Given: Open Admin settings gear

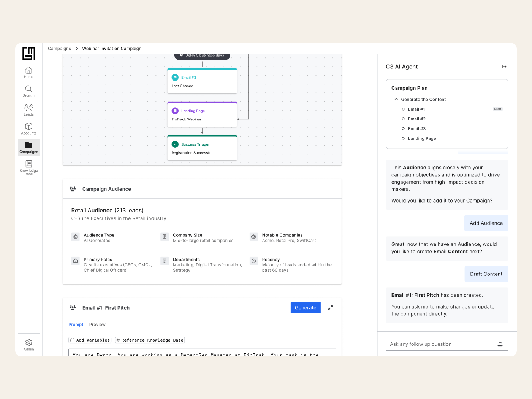Looking at the screenshot, I should tap(28, 345).
